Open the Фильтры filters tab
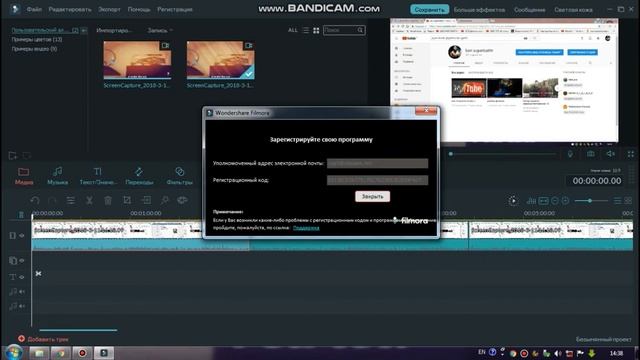Screen dimensions: 640x360 tap(179, 176)
